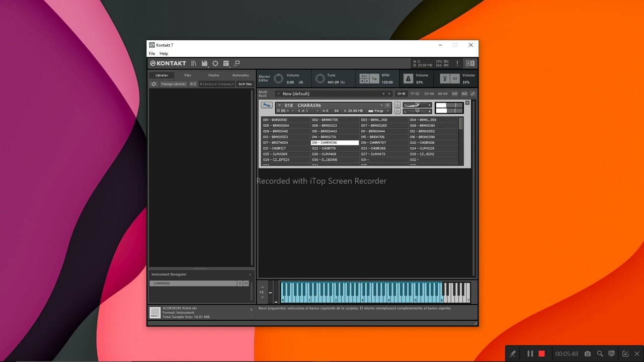Click the instrument wrench edit icon
Image resolution: width=644 pixels, height=362 pixels.
[x=267, y=105]
